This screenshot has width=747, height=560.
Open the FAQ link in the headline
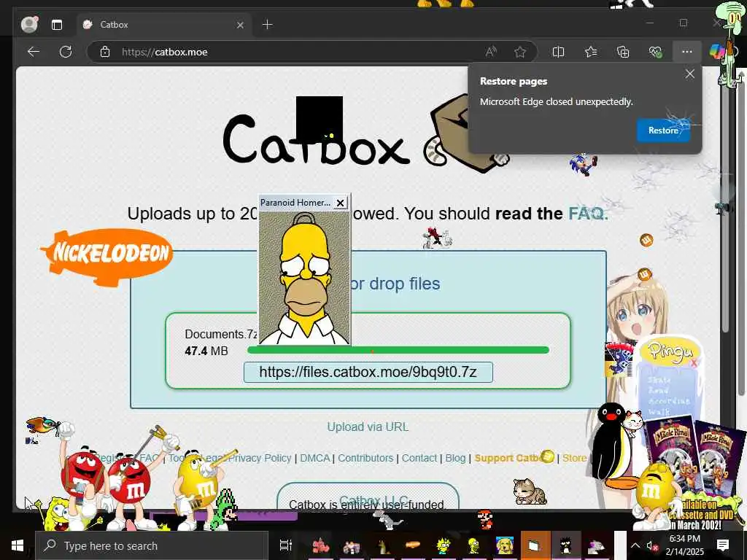point(588,214)
